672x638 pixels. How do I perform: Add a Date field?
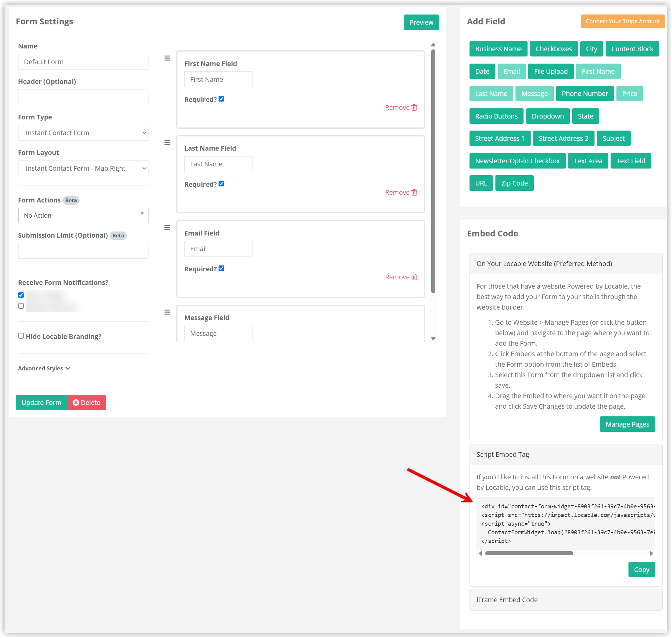[x=482, y=71]
